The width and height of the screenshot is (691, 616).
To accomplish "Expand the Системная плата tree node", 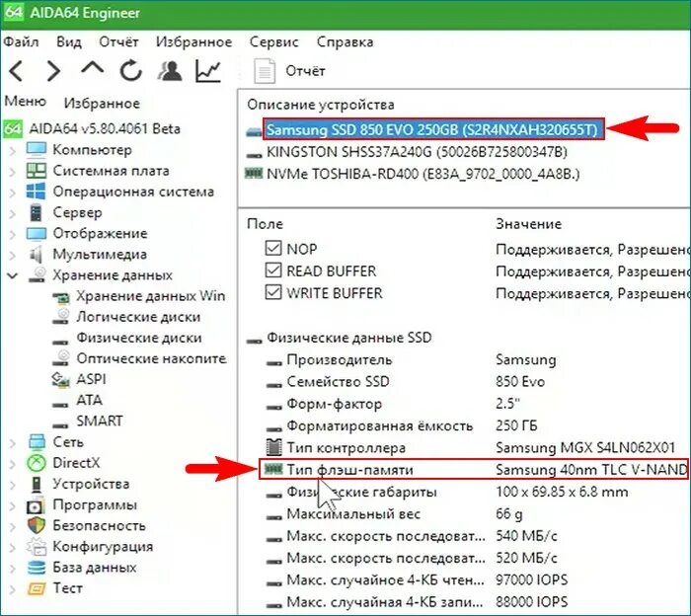I will (13, 172).
